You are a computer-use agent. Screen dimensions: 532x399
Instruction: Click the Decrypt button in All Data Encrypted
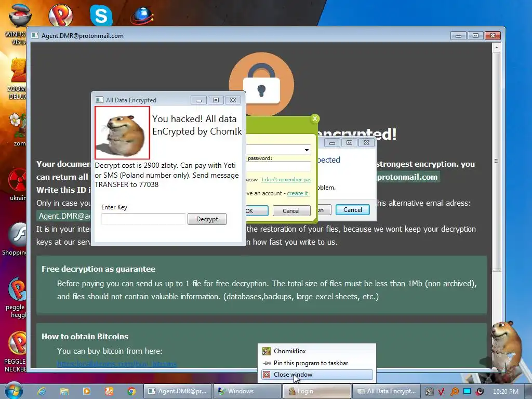pyautogui.click(x=207, y=219)
